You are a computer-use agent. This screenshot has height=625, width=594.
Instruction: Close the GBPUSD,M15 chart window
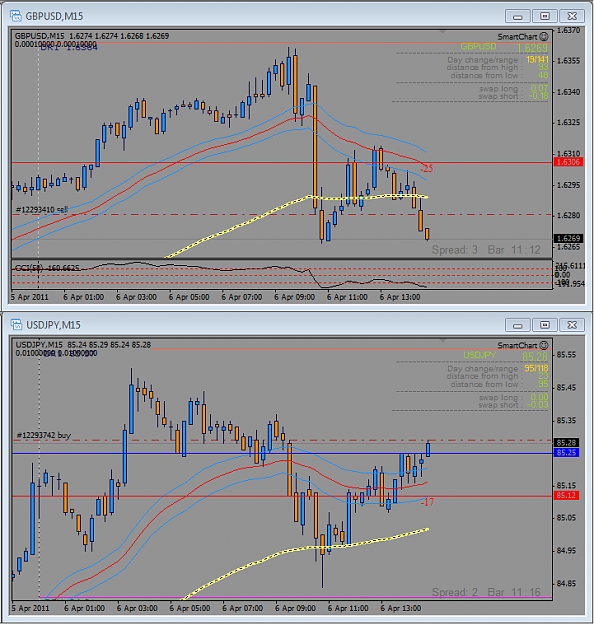(x=572, y=16)
